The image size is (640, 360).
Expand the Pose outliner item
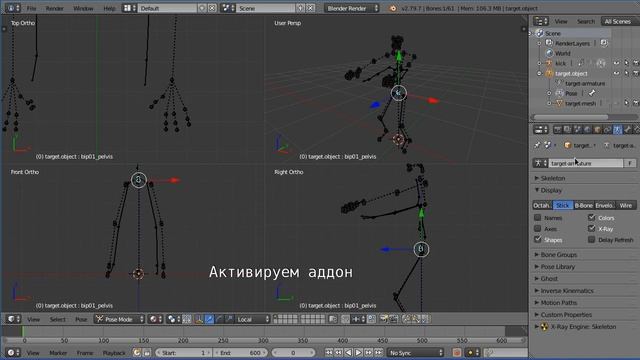549,93
